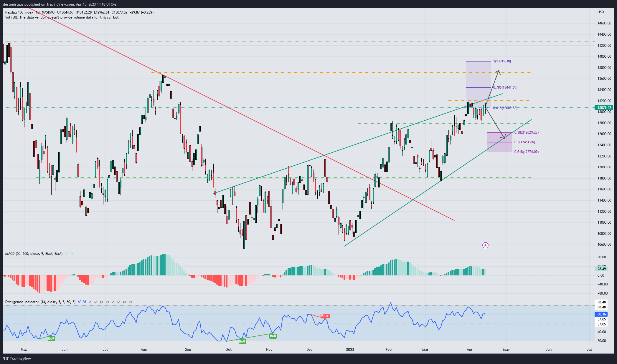
Task: Click the Vol (50) volume data notice
Action: tap(62, 17)
